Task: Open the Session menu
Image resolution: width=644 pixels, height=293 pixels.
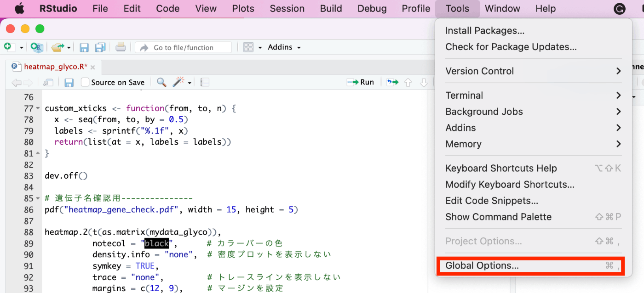Action: [x=287, y=9]
